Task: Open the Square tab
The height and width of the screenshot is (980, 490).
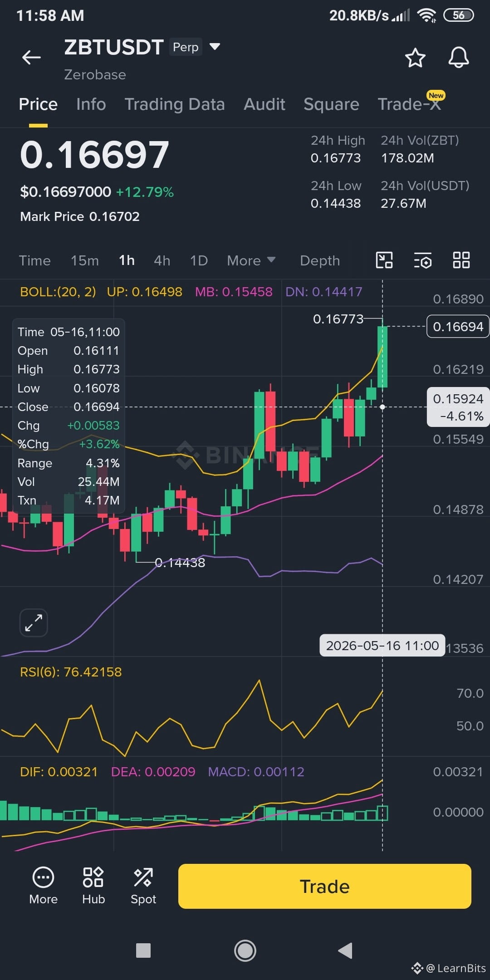Action: [x=331, y=104]
